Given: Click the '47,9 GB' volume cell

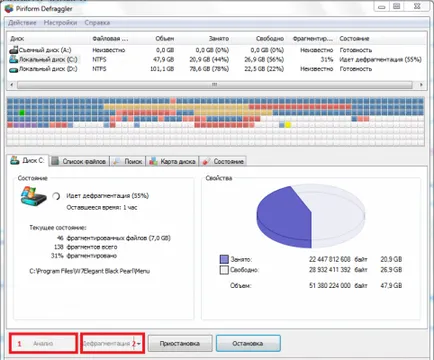Looking at the screenshot, I should (164, 60).
